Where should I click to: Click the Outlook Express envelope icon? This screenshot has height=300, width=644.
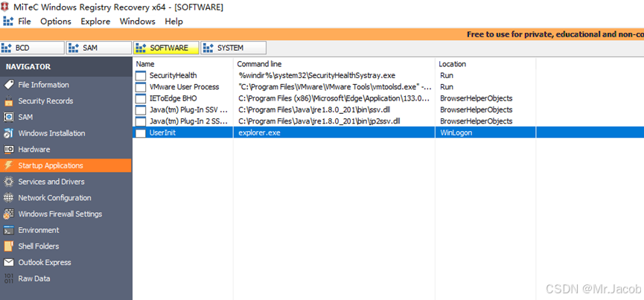click(9, 262)
